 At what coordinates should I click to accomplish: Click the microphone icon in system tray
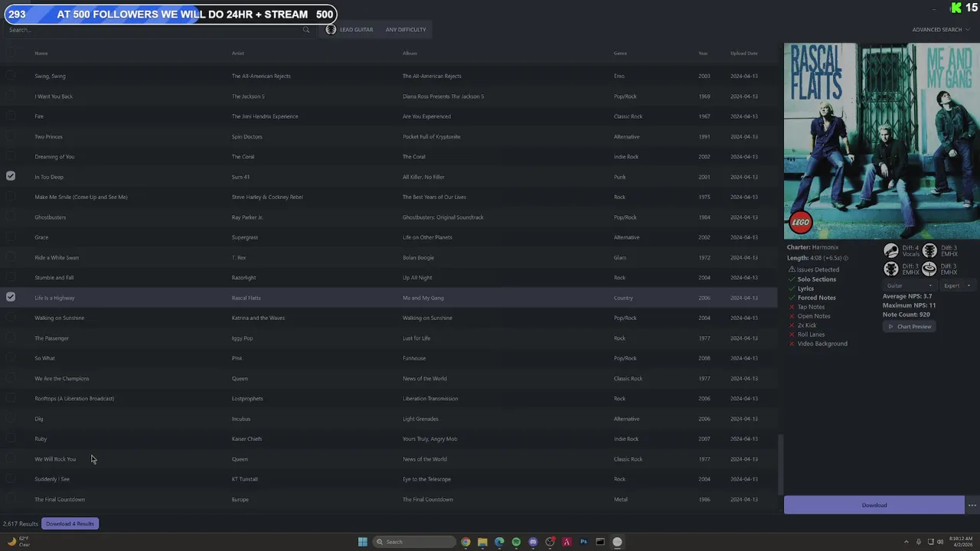tap(919, 542)
